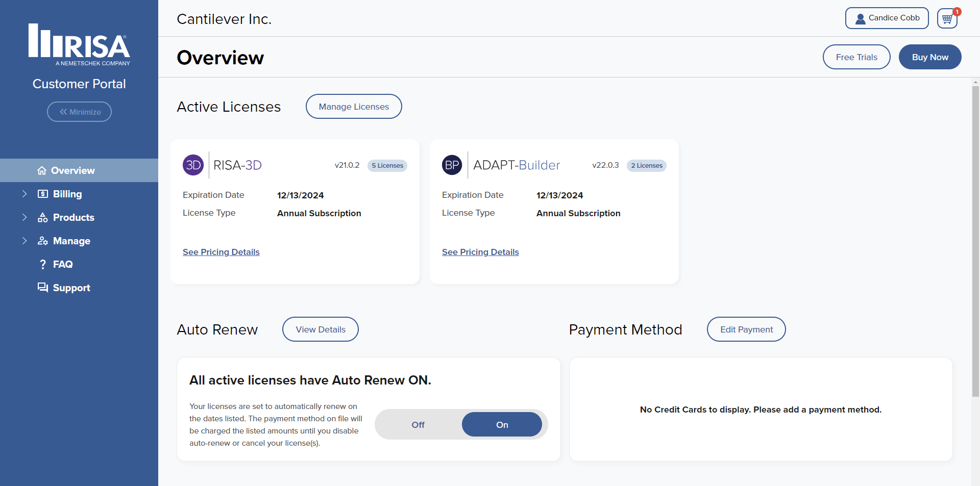
Task: Confirm auto renew stays On
Action: pyautogui.click(x=502, y=424)
